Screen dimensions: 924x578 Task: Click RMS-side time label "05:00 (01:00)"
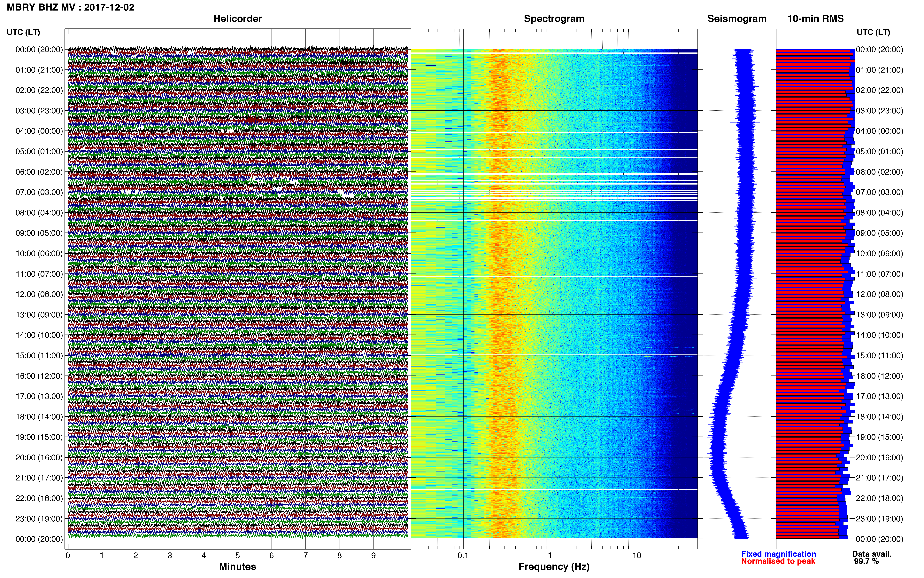pos(880,151)
